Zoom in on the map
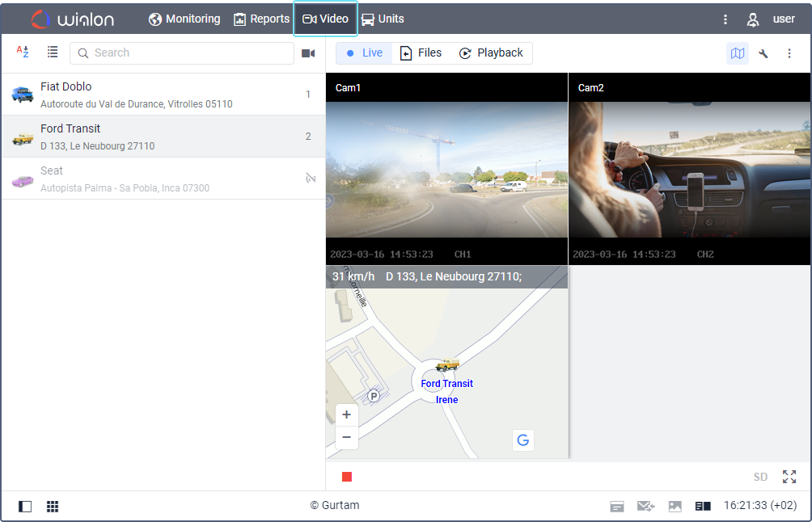This screenshot has width=812, height=522. tap(346, 415)
